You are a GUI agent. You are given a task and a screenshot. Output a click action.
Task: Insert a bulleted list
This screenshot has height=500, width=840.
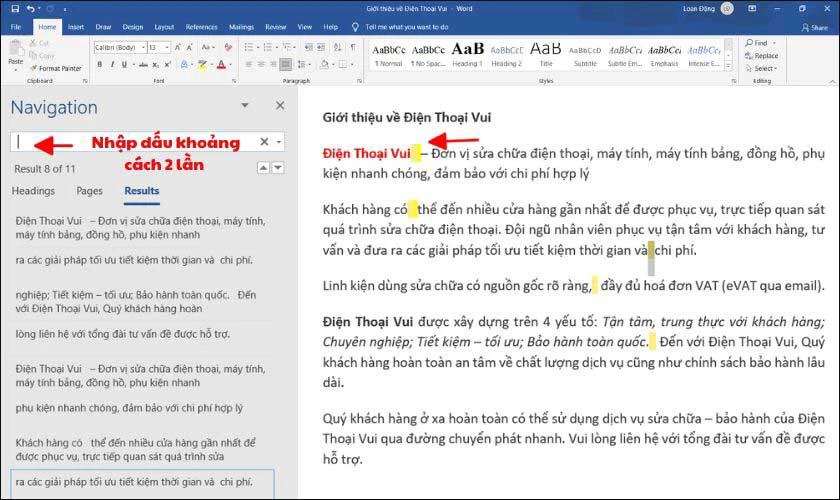pyautogui.click(x=249, y=48)
